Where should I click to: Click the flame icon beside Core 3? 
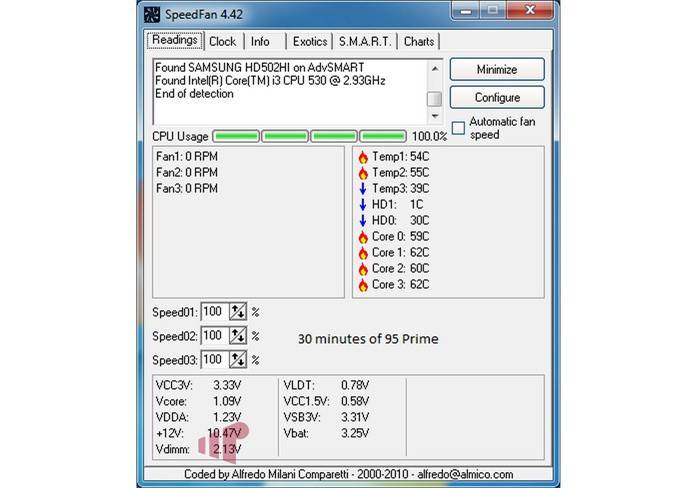coord(362,285)
